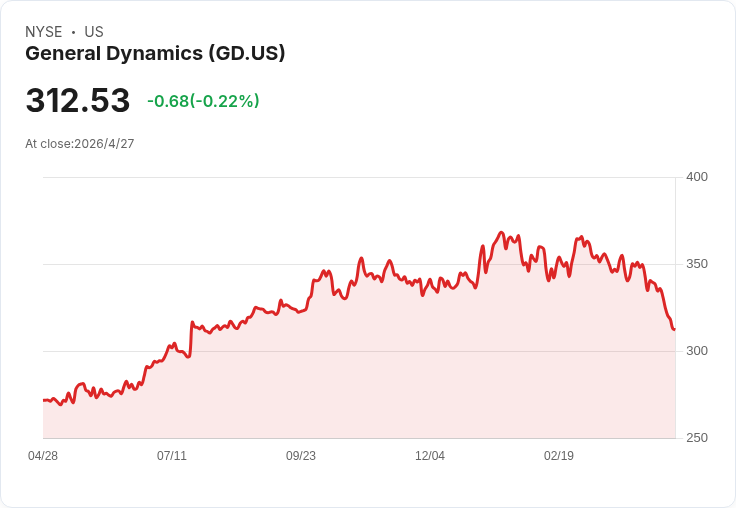736x508 pixels.
Task: Click the 02/19 x-axis date
Action: pyautogui.click(x=559, y=456)
